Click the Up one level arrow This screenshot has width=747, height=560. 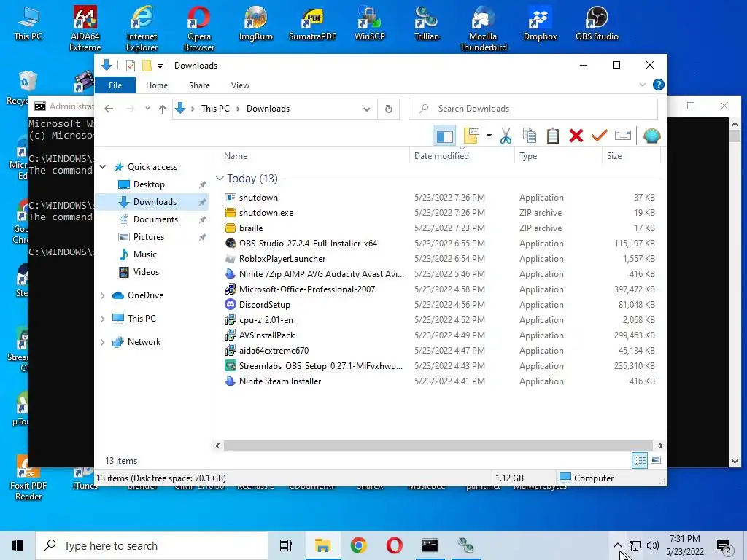click(x=163, y=109)
